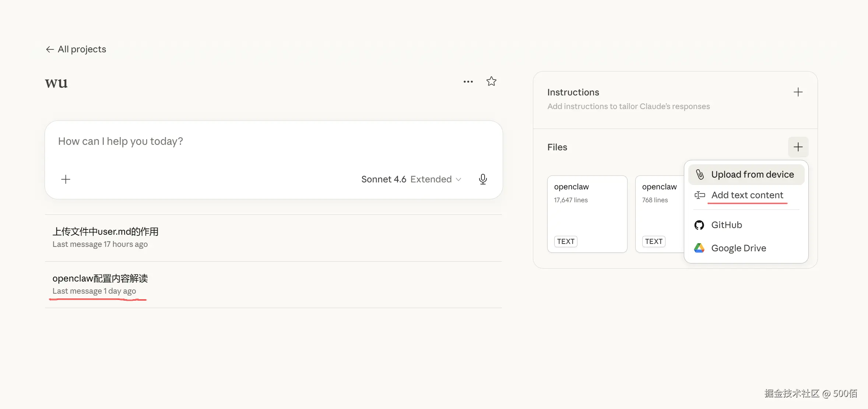This screenshot has height=409, width=868.
Task: Open the three-dot project options menu
Action: coord(468,81)
